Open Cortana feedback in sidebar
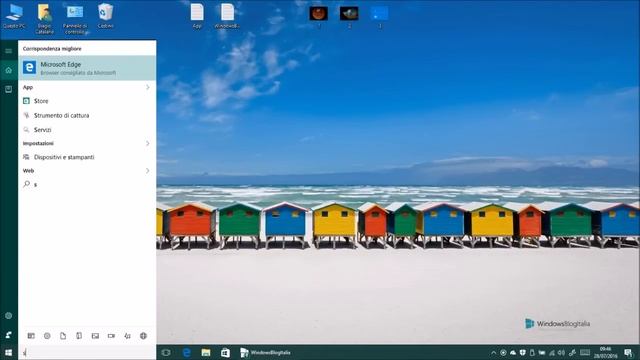The image size is (640, 360). (9, 335)
